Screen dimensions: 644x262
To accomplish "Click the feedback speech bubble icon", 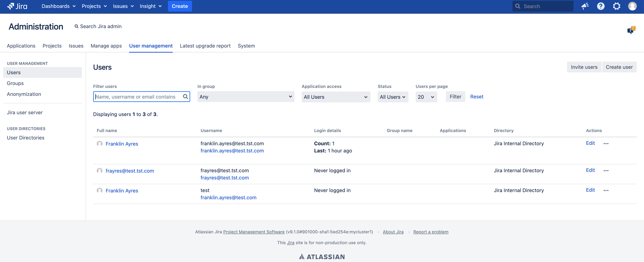I will [631, 30].
